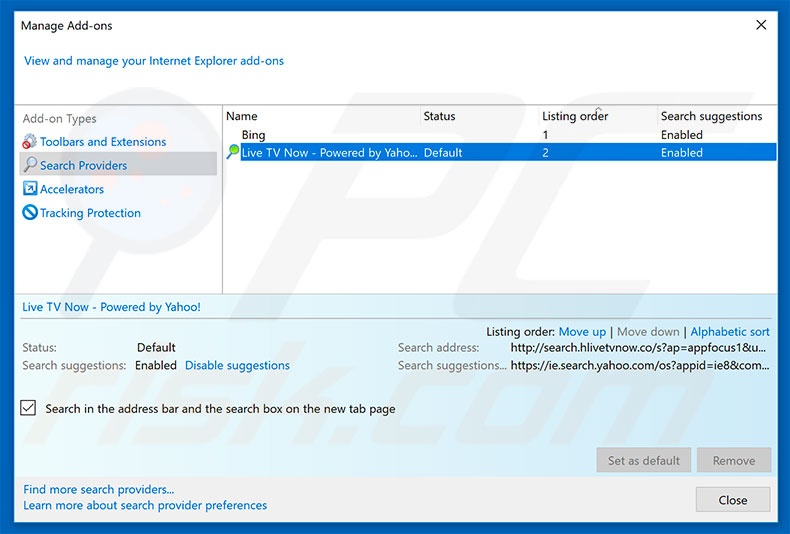Open the Accelerators add-on type

pos(72,189)
